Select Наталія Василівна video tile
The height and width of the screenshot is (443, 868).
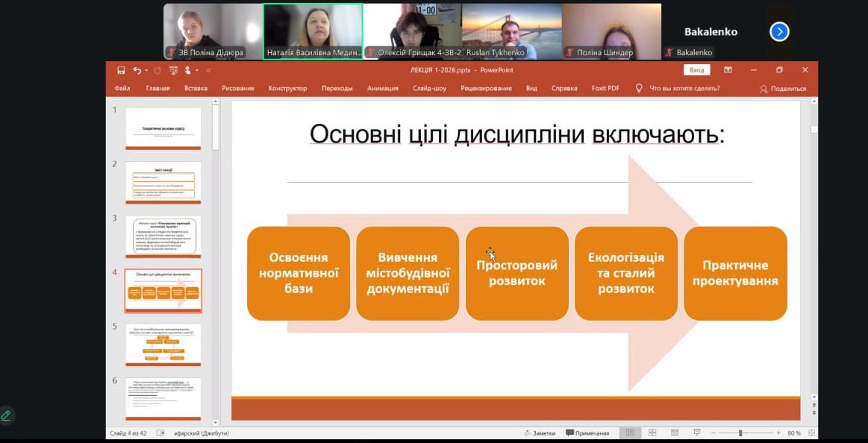click(313, 31)
